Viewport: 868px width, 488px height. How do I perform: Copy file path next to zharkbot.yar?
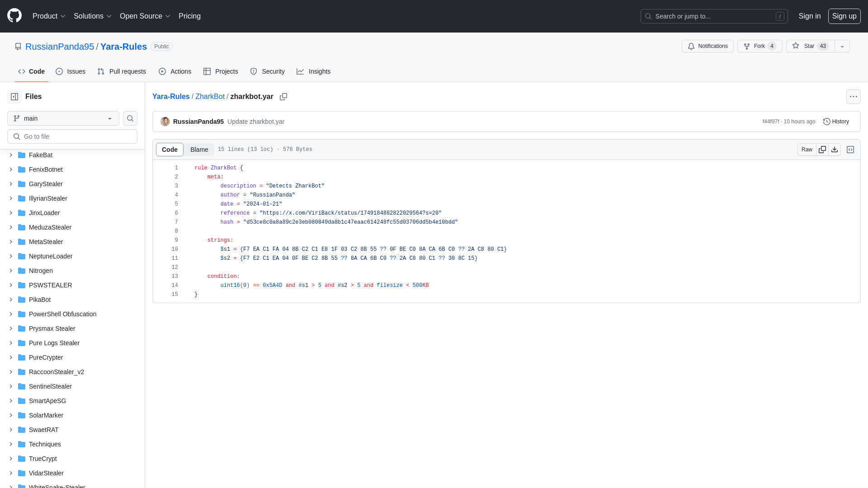283,97
